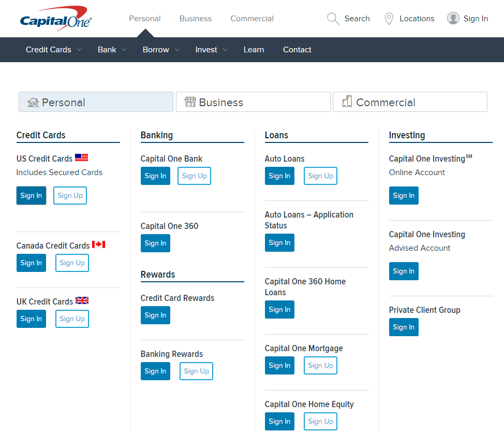Viewport: 504px width, 432px height.
Task: Click the Rewards section heading
Action: tap(158, 275)
